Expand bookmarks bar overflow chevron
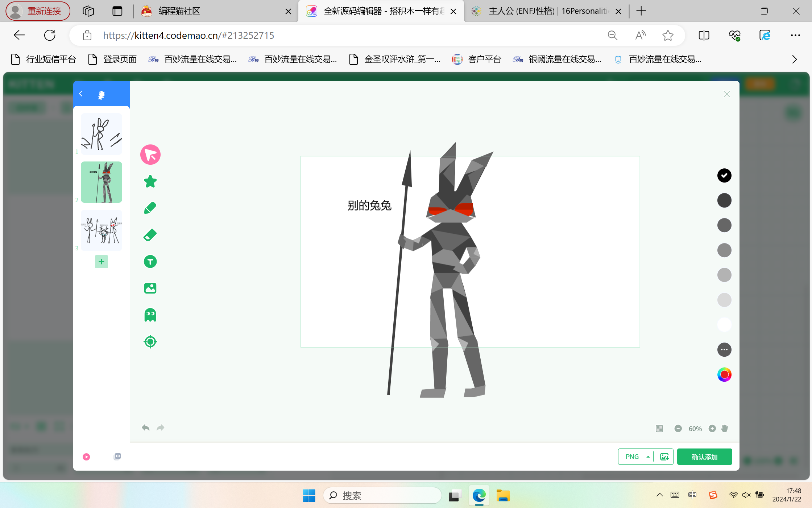 [794, 59]
